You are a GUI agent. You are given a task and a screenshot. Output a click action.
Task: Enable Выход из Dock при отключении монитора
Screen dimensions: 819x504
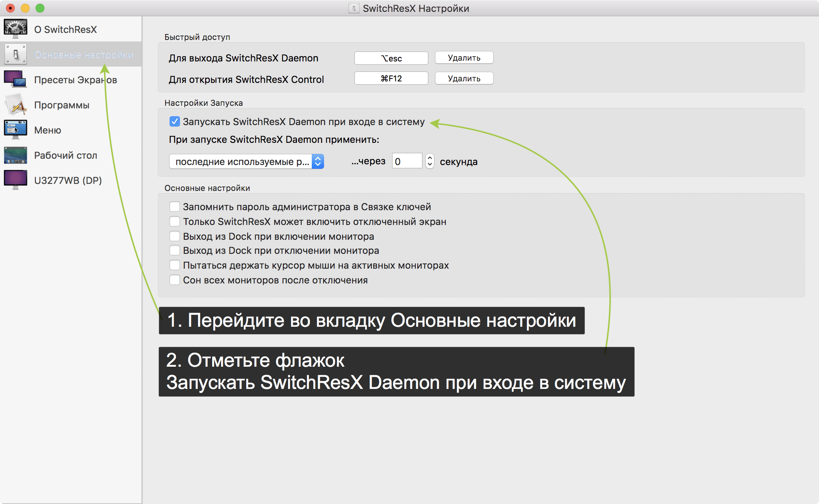(174, 251)
